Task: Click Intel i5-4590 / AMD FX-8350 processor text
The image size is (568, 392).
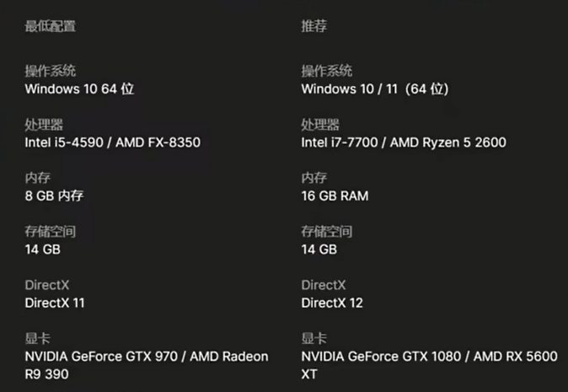Action: pyautogui.click(x=113, y=142)
